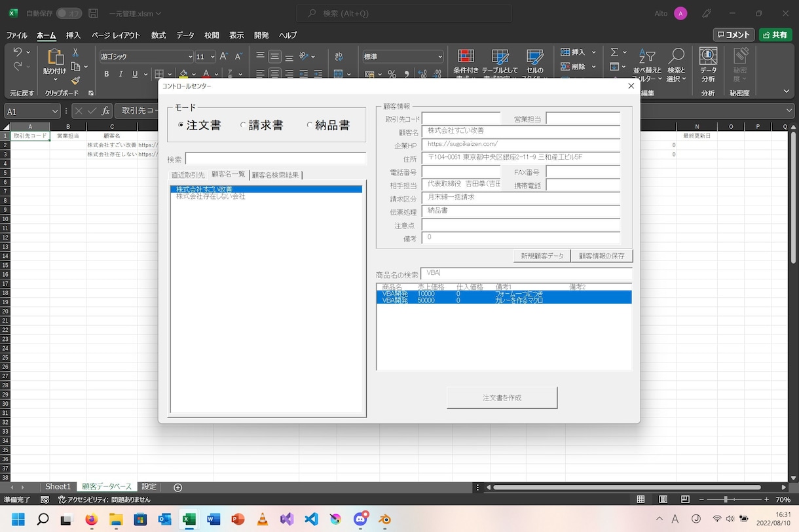This screenshot has width=799, height=532.
Task: Click the Undo icon in the ribbon
Action: click(x=17, y=52)
